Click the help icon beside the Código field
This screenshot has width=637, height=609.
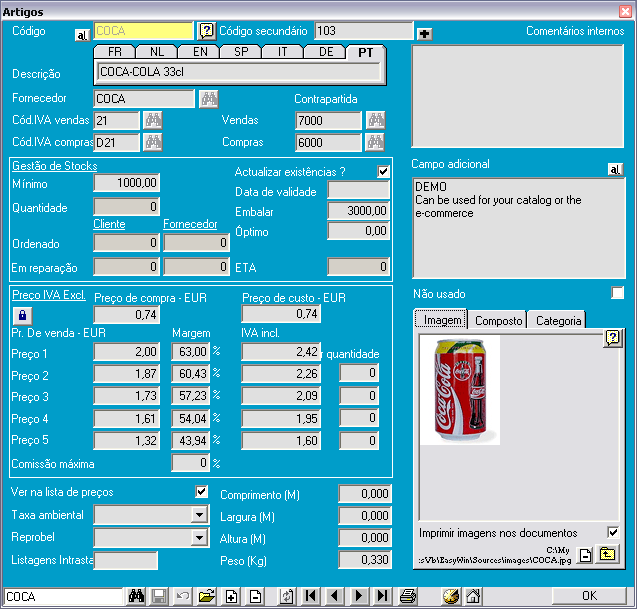pos(206,31)
